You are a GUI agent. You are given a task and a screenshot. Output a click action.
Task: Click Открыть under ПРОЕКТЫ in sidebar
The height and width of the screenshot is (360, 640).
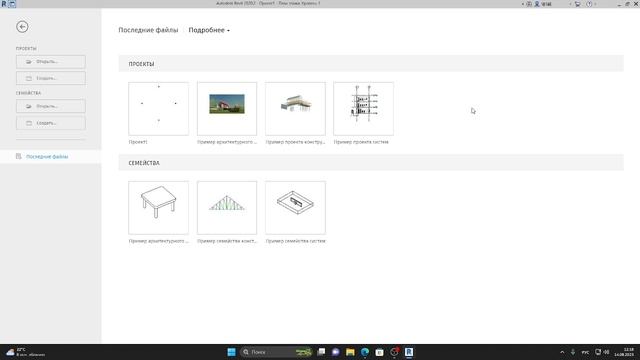[51, 62]
